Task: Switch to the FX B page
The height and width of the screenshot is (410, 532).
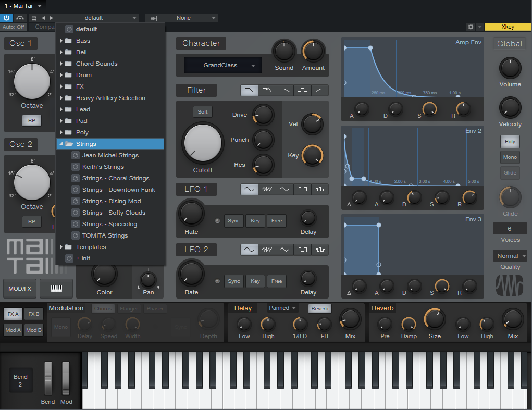Action: (34, 314)
